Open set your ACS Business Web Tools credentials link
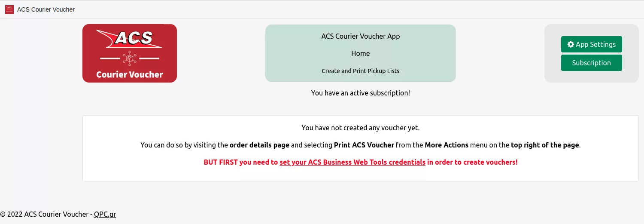This screenshot has width=644, height=224. tap(352, 163)
